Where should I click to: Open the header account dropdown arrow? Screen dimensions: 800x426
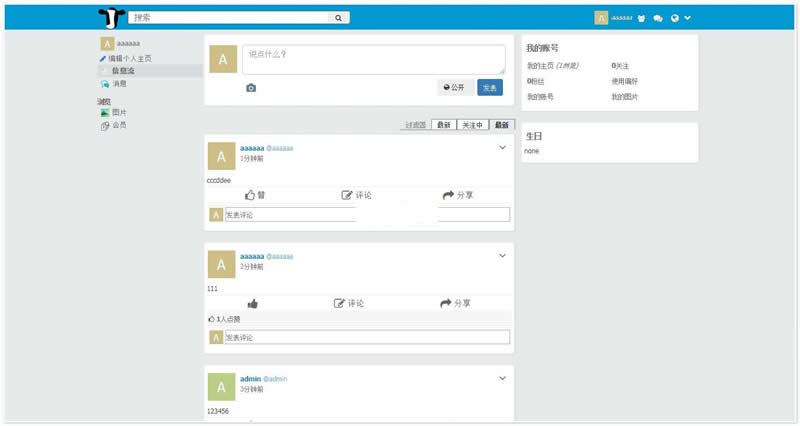688,18
